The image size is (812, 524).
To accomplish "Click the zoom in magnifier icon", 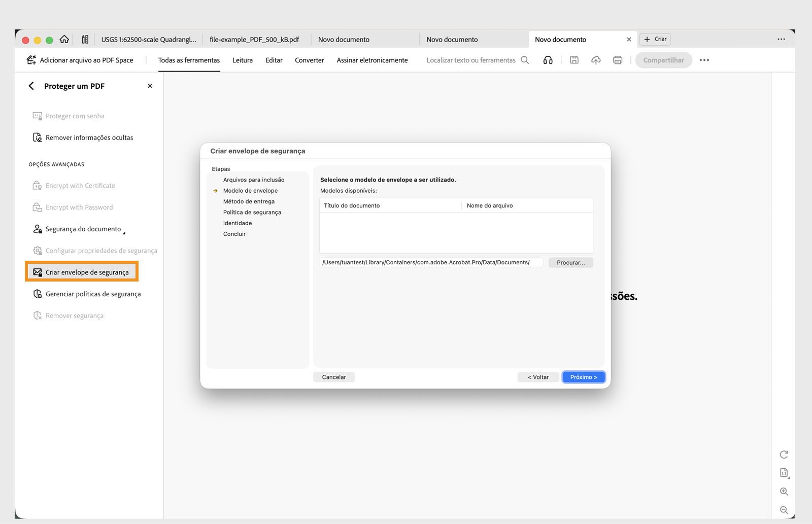I will tap(784, 492).
